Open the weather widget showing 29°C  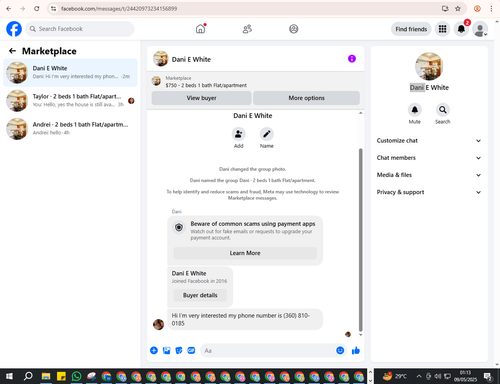tap(395, 376)
